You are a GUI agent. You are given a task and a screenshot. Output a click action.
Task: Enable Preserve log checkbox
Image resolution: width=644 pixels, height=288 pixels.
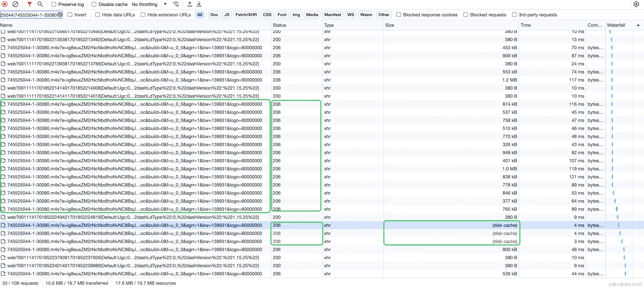coord(54,4)
